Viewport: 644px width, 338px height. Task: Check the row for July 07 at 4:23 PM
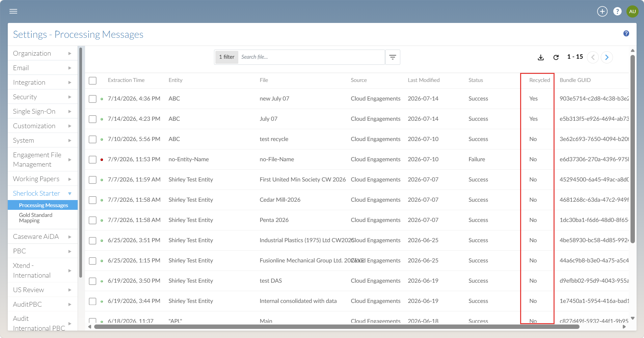tap(92, 119)
